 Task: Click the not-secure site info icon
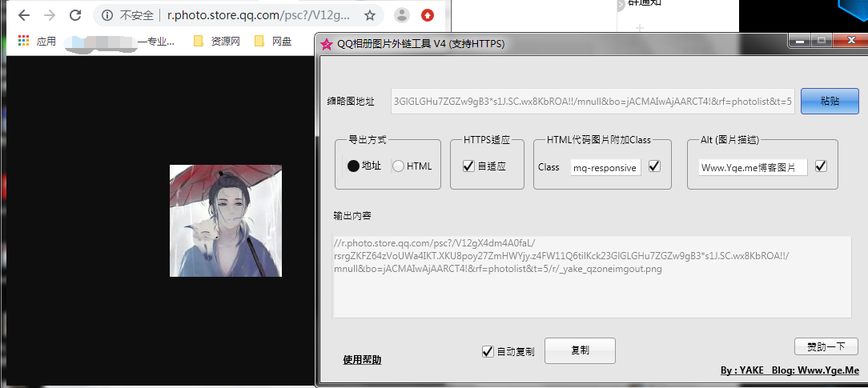(x=107, y=15)
